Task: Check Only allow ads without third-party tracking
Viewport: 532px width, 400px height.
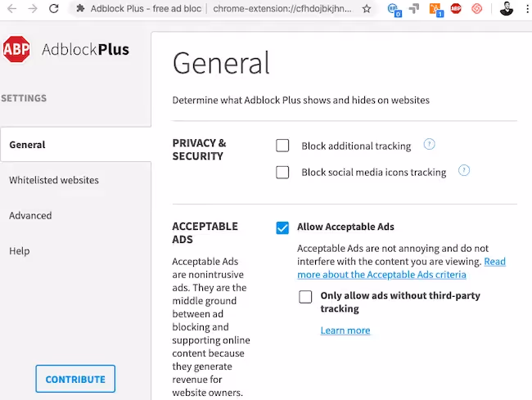Action: [305, 297]
